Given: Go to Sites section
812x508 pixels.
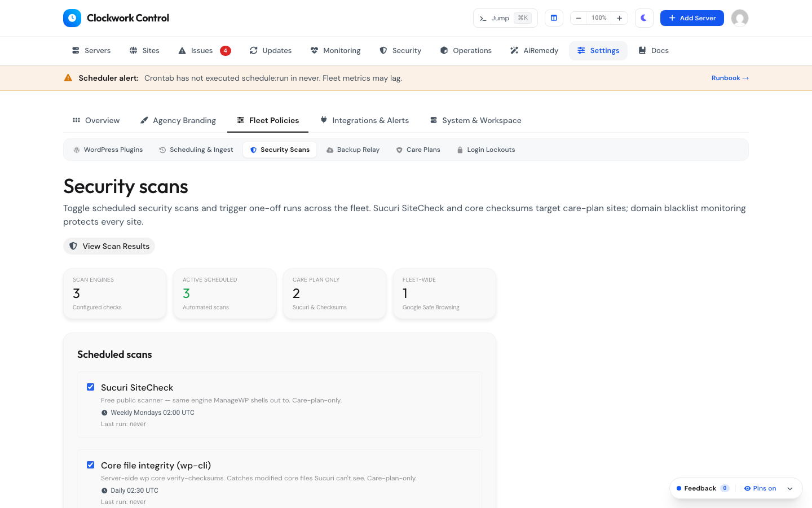Looking at the screenshot, I should (144, 51).
